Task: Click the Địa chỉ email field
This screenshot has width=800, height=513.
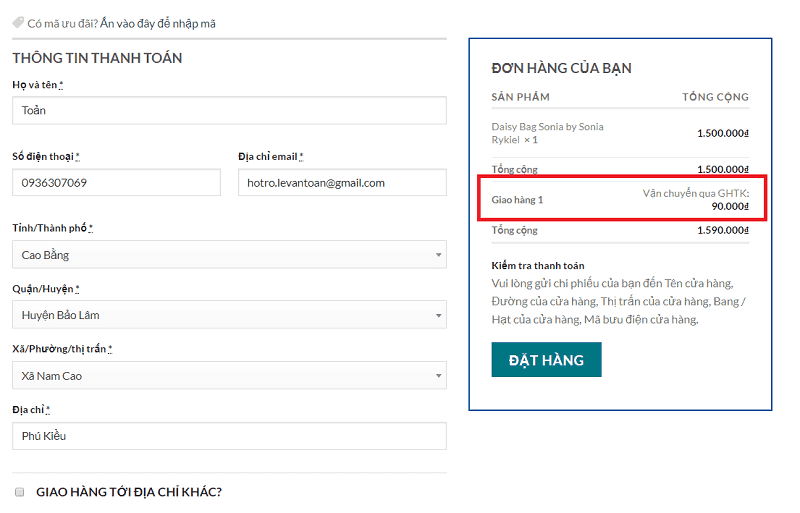Action: pyautogui.click(x=342, y=182)
